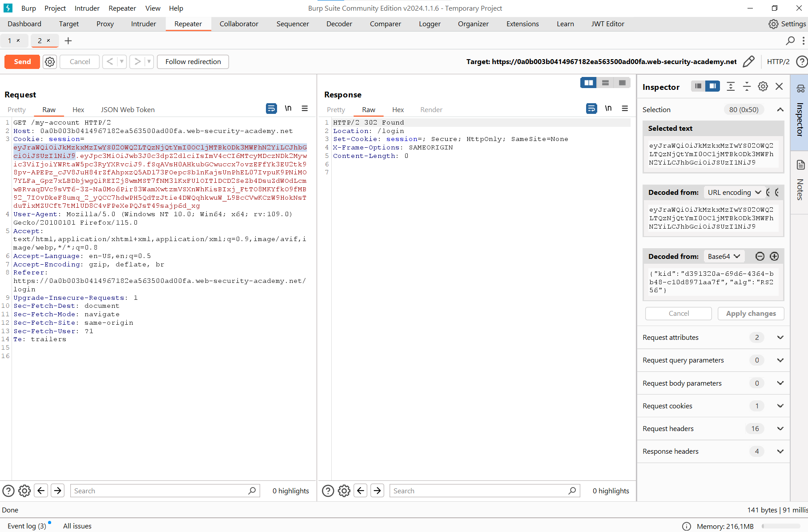Remove the Base64 decoding layer

tap(760, 257)
